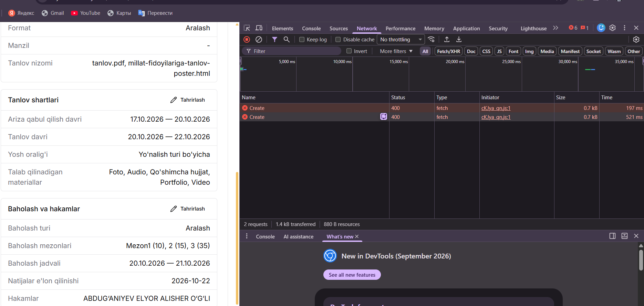Open the Gmail bookmark
This screenshot has width=644, height=306.
click(53, 13)
